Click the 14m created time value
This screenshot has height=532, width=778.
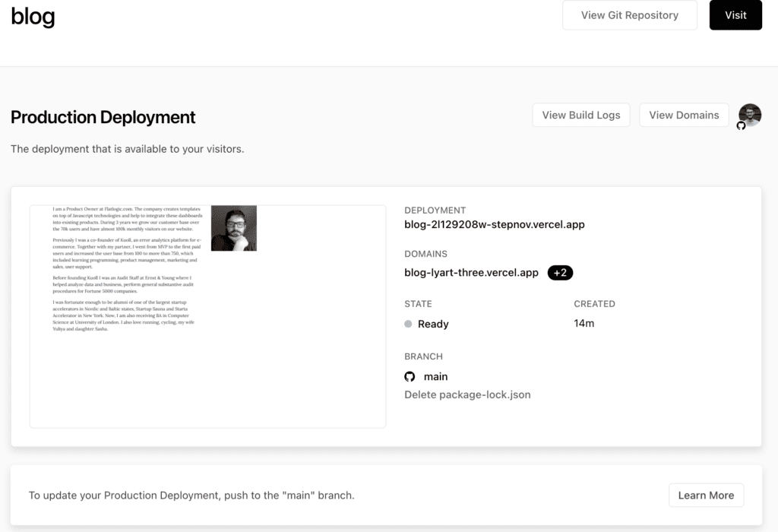pos(584,323)
